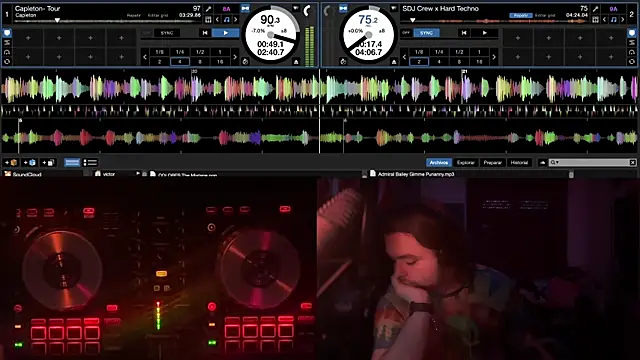The width and height of the screenshot is (640, 360).
Task: Toggle key sync music note on deck 2
Action: [x=613, y=19]
